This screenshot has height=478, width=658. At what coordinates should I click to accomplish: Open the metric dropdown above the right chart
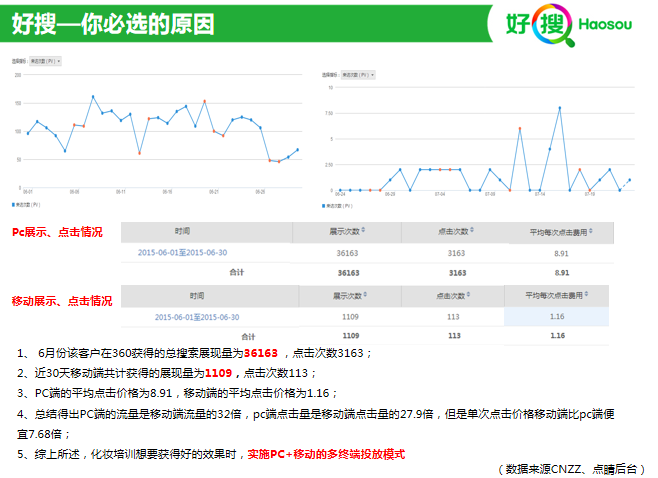[x=358, y=75]
